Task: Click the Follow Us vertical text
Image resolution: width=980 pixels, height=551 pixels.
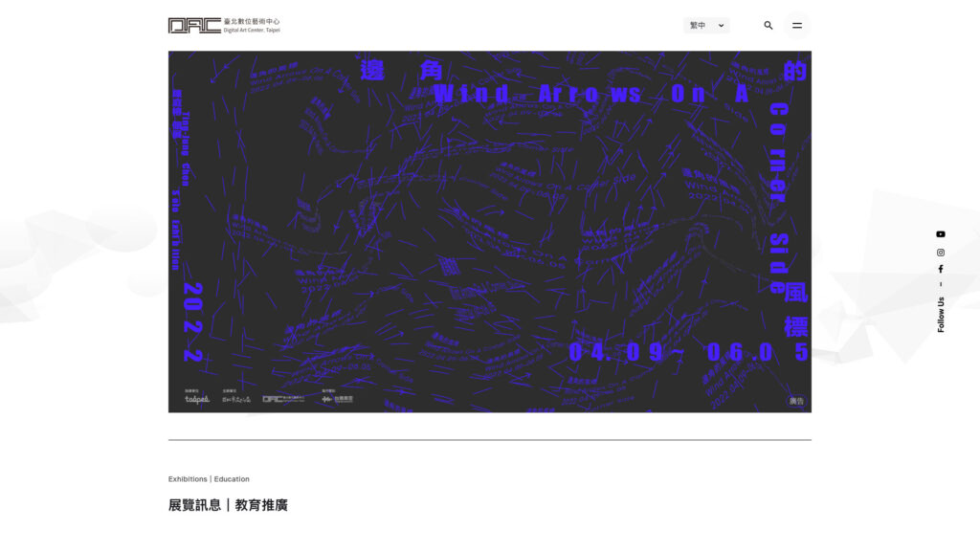Action: point(941,314)
